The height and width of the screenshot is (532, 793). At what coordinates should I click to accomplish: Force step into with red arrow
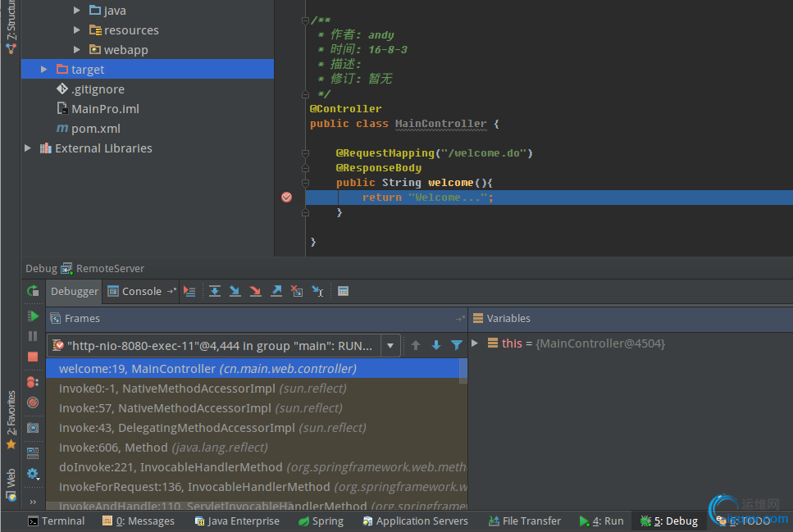[255, 291]
